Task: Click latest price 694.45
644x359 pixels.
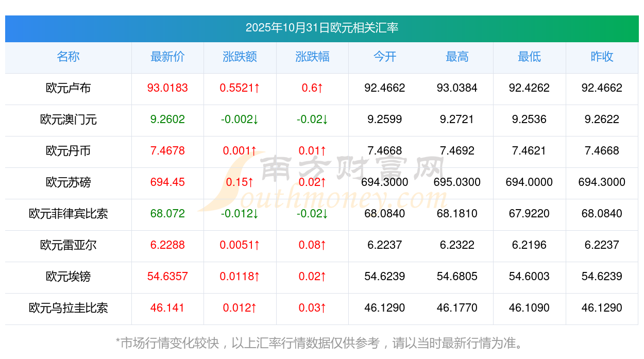Action: pyautogui.click(x=167, y=182)
